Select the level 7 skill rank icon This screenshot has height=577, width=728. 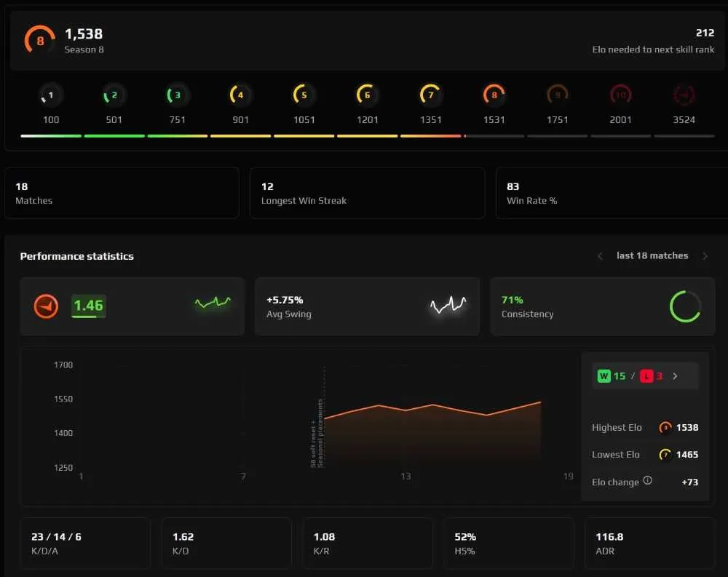coord(430,95)
